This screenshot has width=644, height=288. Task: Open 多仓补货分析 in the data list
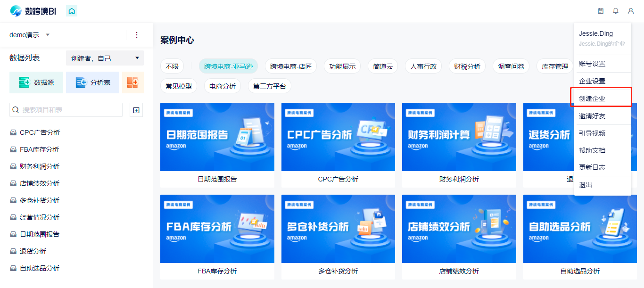tap(40, 201)
